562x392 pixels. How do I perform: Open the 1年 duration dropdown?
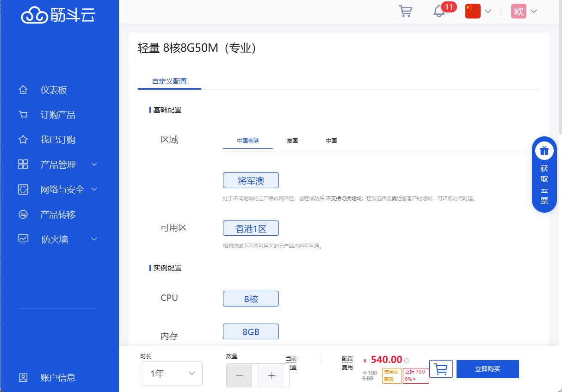tap(171, 373)
